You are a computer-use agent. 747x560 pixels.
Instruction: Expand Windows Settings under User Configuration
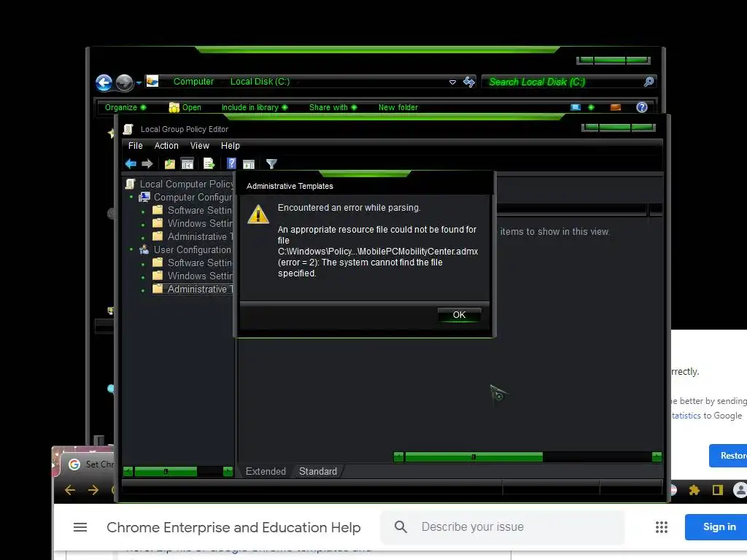(x=143, y=277)
